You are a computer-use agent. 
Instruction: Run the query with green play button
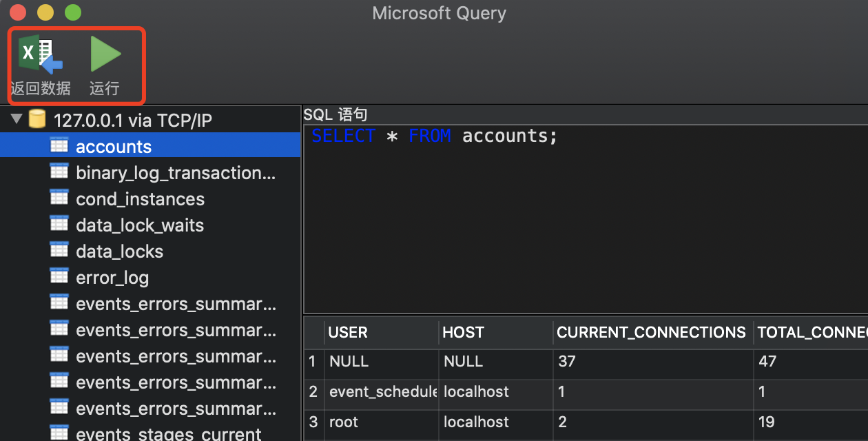(x=105, y=55)
